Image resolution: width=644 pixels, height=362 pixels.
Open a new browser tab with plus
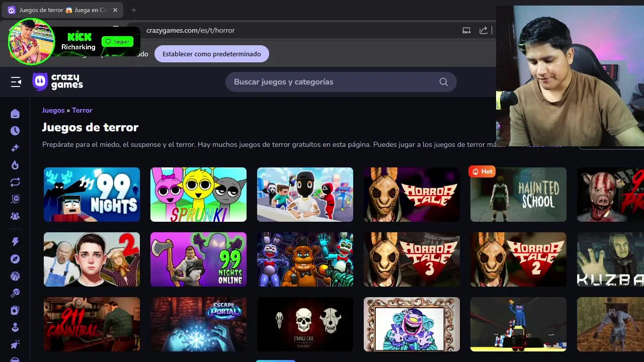coord(134,10)
